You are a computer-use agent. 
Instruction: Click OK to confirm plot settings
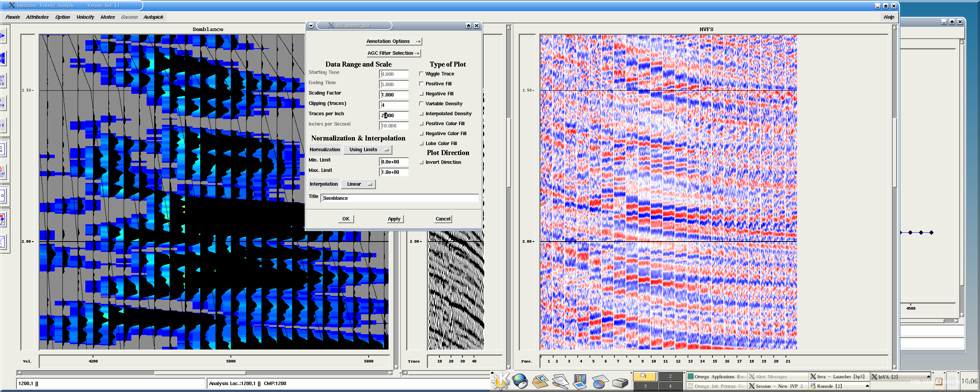(x=346, y=219)
